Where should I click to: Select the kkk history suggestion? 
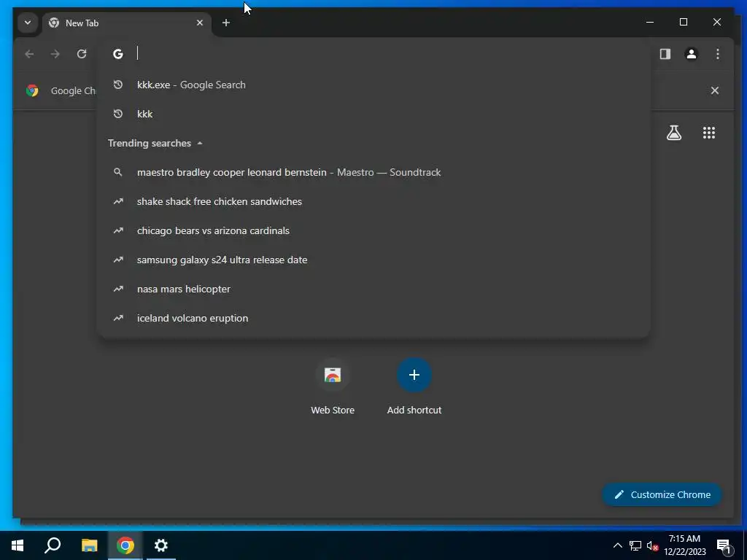373,114
